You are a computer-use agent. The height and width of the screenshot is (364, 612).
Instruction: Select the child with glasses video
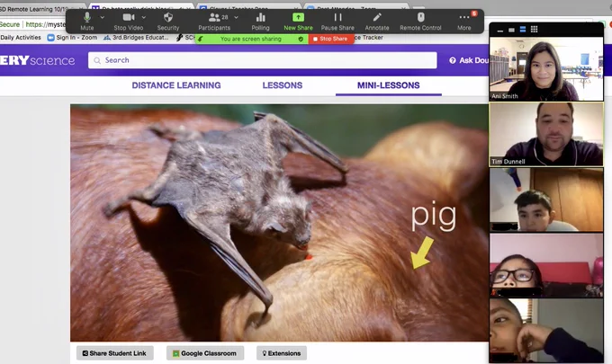point(546,265)
